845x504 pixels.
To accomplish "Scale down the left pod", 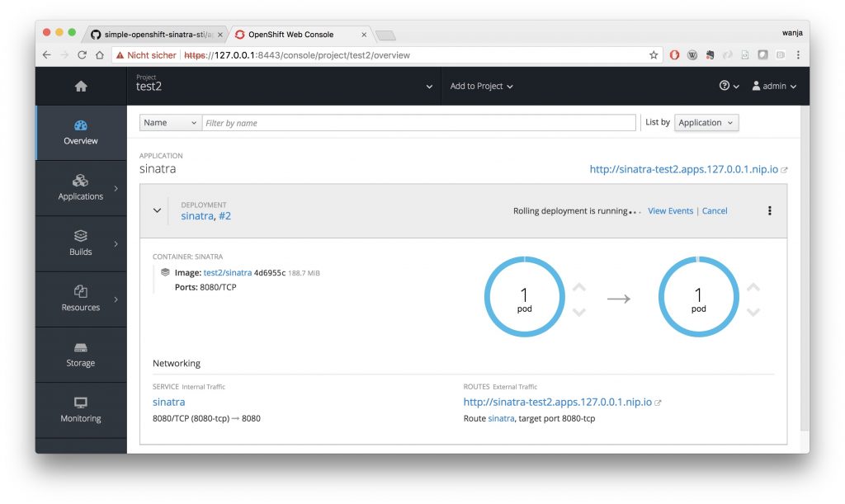I will 579,312.
